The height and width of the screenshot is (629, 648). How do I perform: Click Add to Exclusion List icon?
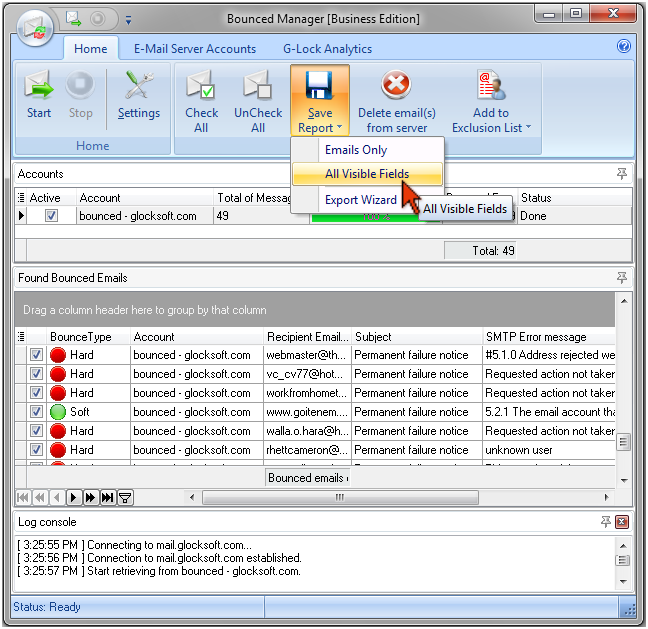pyautogui.click(x=491, y=85)
